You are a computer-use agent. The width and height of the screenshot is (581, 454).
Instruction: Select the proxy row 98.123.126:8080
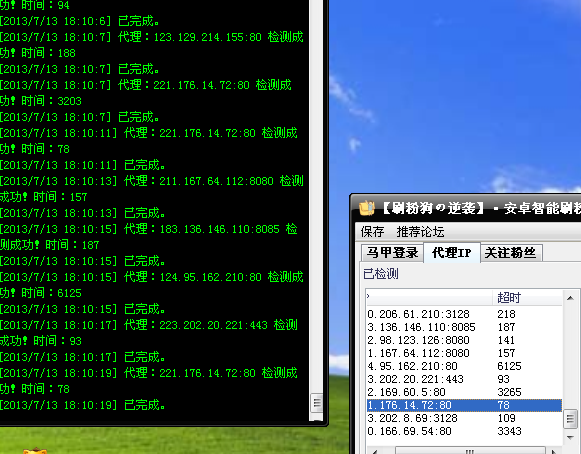tap(464, 340)
